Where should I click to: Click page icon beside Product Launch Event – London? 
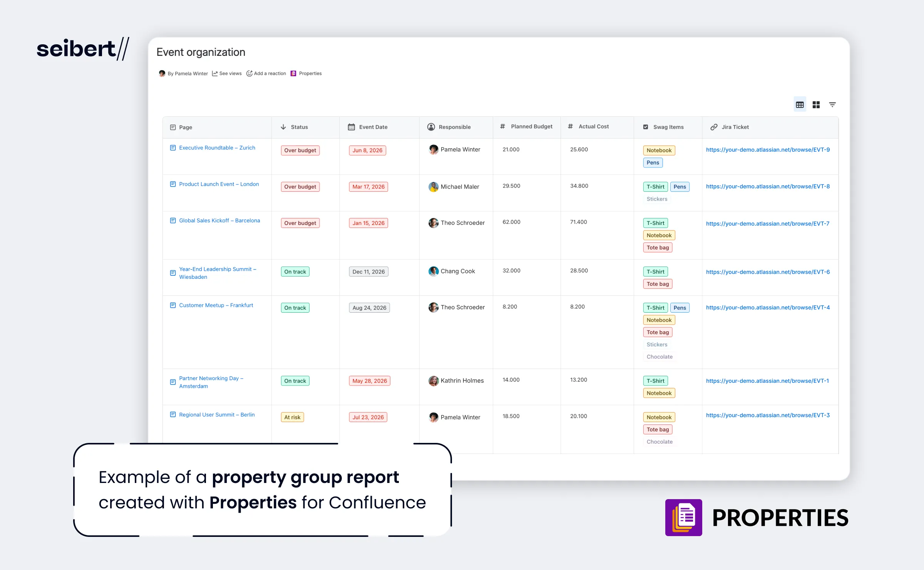(173, 184)
